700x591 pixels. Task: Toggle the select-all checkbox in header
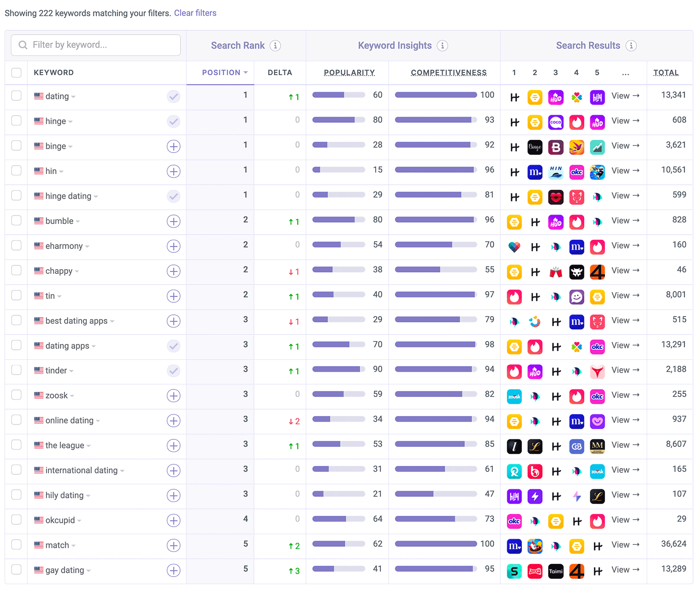[16, 73]
